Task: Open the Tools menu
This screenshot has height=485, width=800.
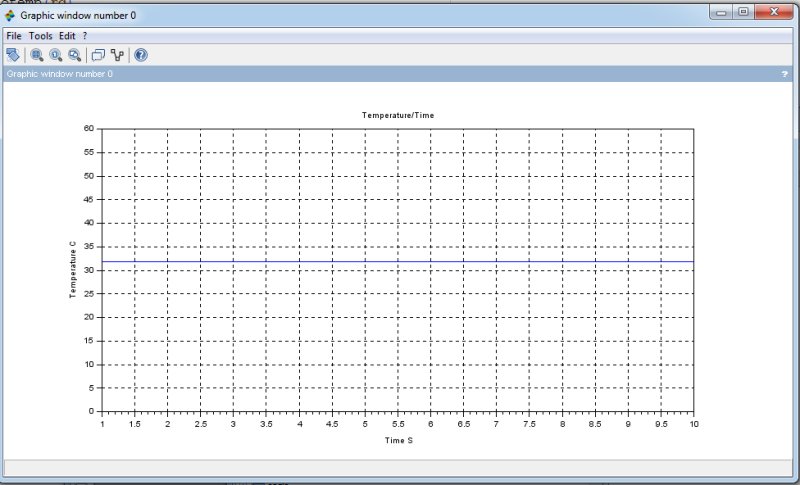Action: pos(40,36)
